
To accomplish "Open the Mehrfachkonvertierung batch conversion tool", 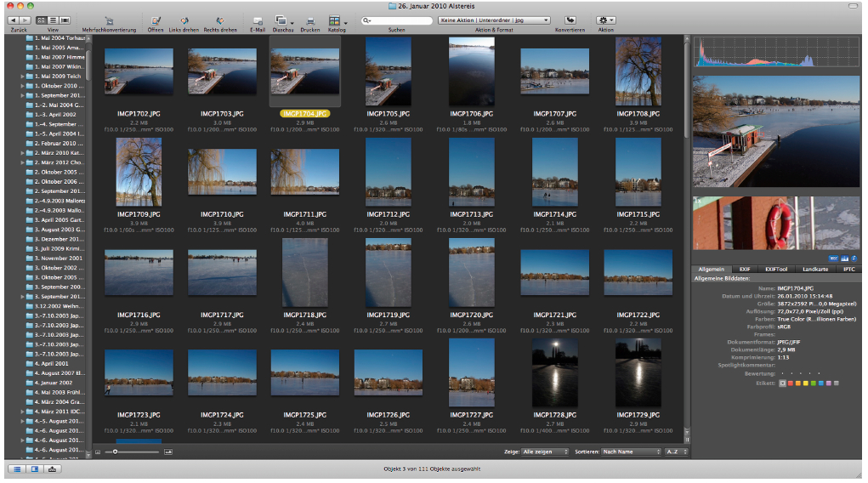I will (x=109, y=20).
